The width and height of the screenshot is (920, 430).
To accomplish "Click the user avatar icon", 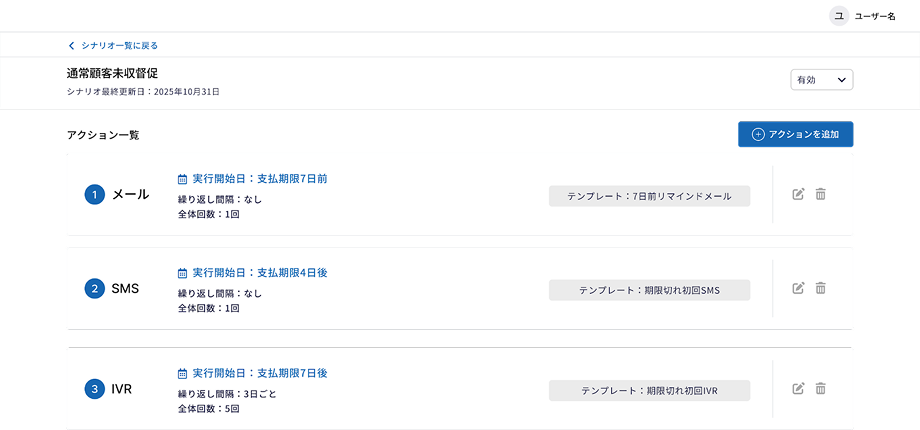I will pos(838,16).
